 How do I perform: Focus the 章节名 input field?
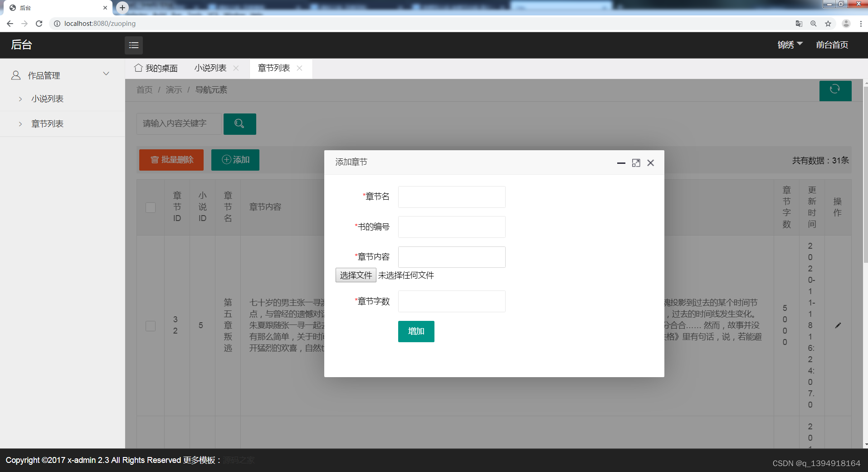point(452,197)
